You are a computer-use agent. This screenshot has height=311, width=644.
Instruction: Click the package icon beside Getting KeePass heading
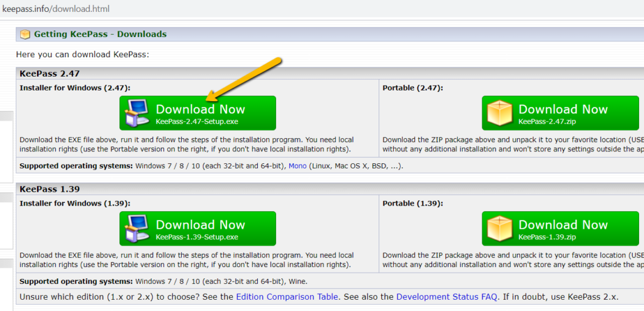click(x=25, y=35)
